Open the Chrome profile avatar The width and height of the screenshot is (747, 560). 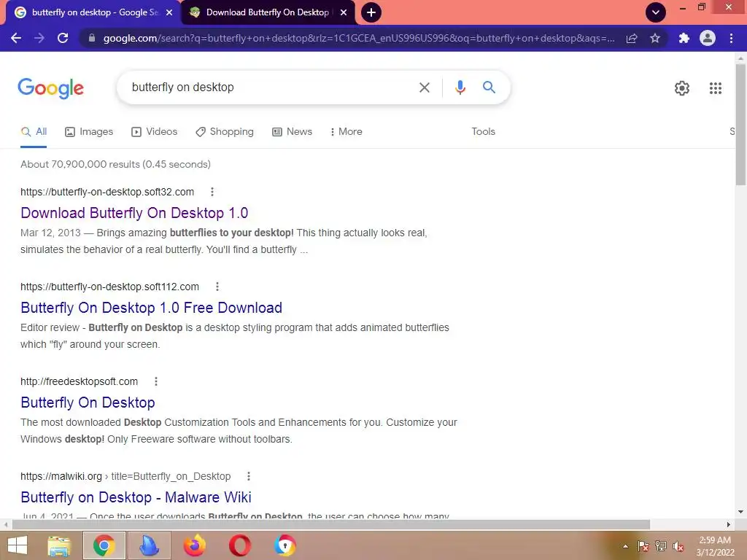pos(708,38)
